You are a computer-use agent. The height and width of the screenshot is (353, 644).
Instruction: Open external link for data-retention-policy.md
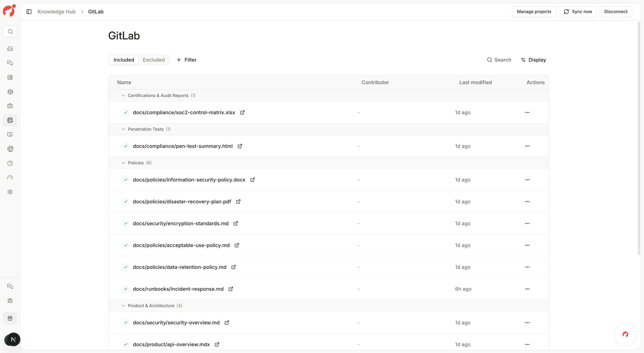coord(233,267)
